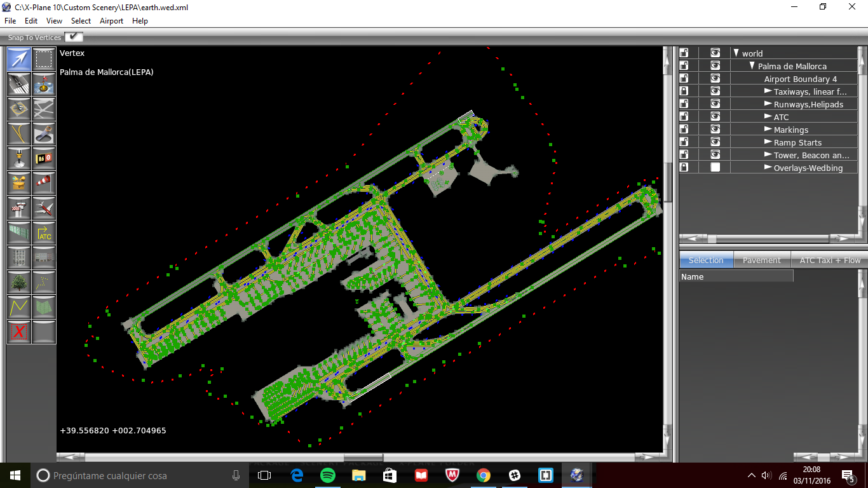Switch to the Pavement tab
Viewport: 868px width, 488px height.
pyautogui.click(x=762, y=260)
